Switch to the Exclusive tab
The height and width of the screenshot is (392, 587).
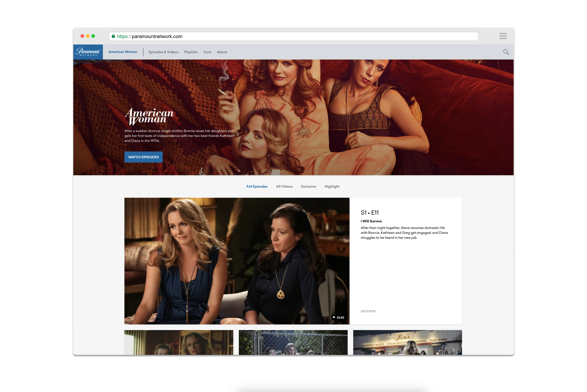pyautogui.click(x=308, y=187)
